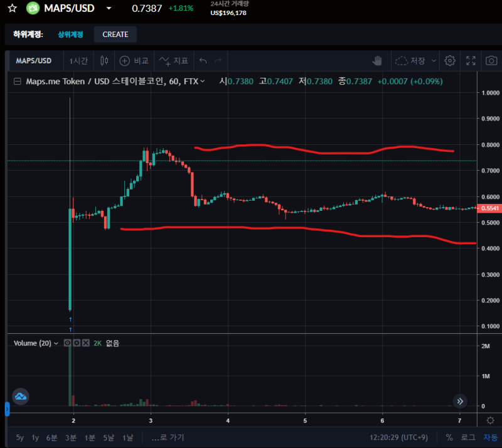Click the +1.81% change value
502x448 pixels.
181,8
